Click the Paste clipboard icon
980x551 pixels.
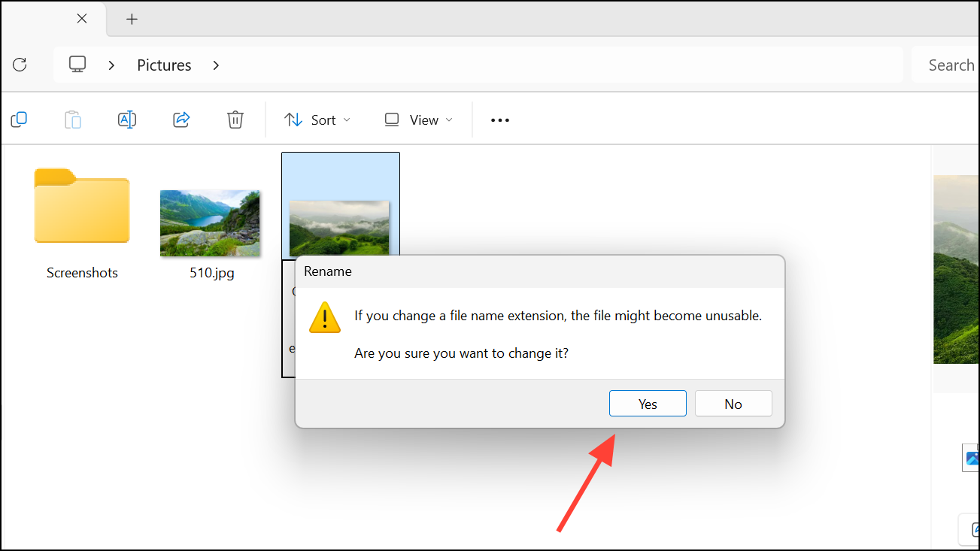(x=73, y=120)
